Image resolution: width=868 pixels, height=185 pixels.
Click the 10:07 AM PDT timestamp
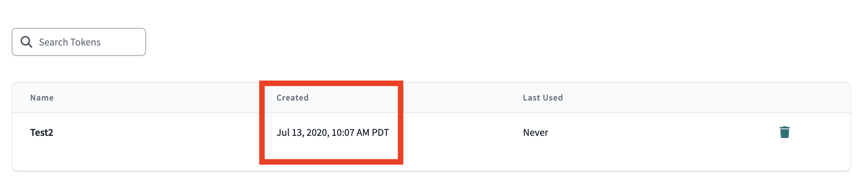360,133
